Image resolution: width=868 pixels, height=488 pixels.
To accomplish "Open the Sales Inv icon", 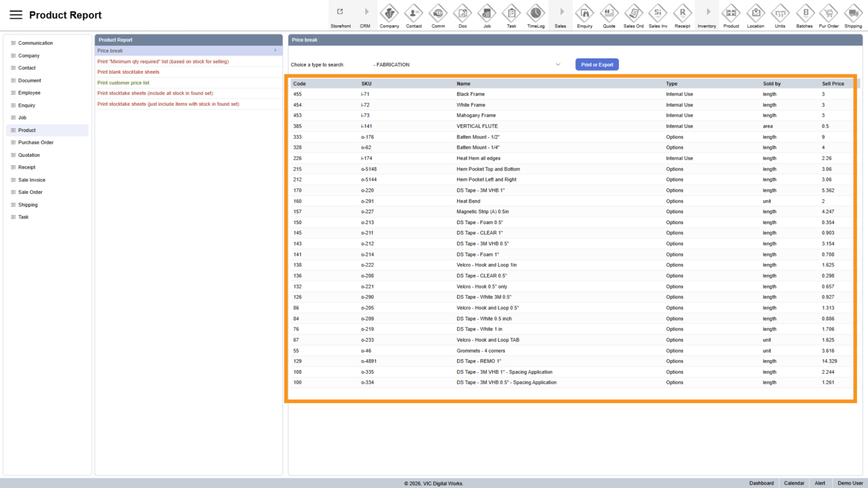I will (658, 13).
